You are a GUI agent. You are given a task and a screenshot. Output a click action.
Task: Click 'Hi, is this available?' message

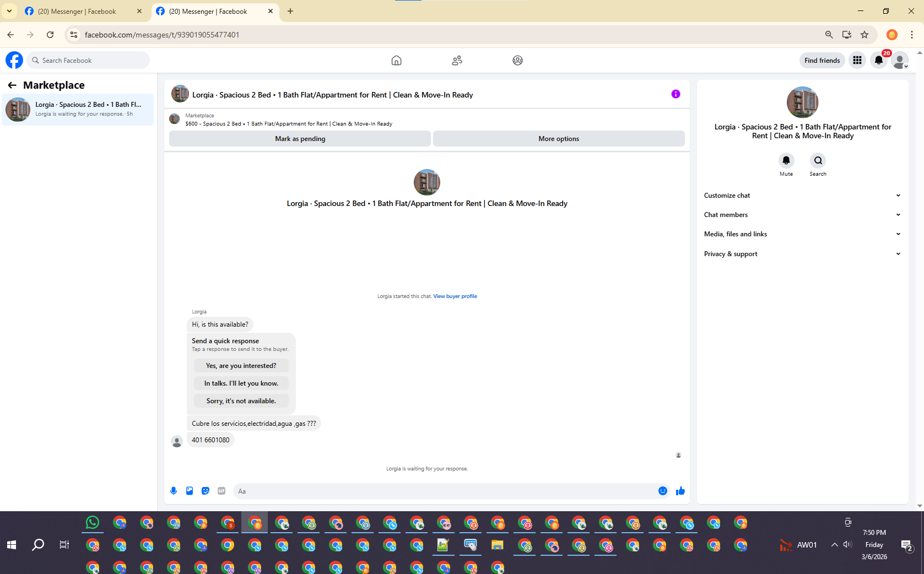tap(220, 324)
